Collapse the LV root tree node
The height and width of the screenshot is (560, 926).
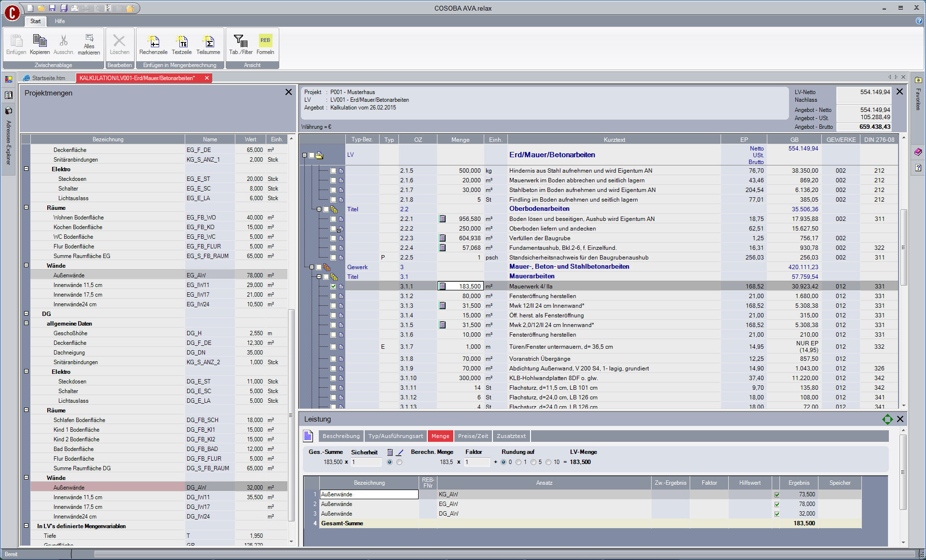[x=304, y=155]
